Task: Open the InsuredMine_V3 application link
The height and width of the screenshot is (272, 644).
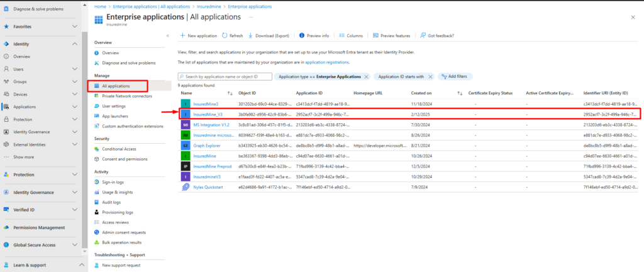Action: (208, 114)
